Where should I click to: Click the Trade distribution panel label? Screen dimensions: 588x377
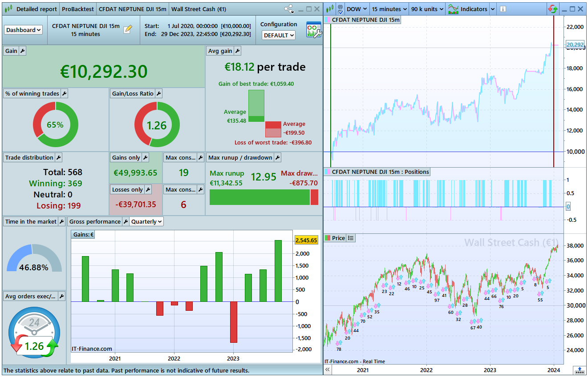click(x=29, y=158)
